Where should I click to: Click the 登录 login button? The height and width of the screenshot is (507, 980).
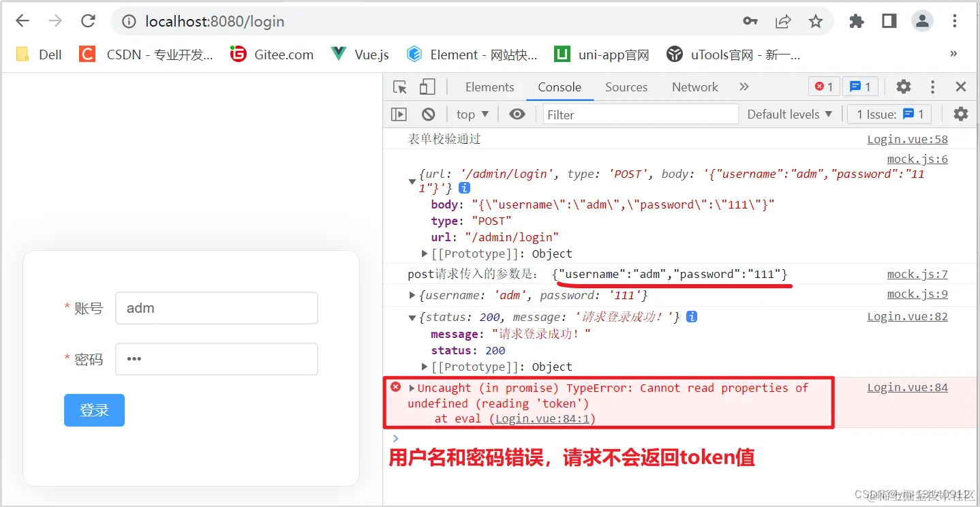click(94, 410)
